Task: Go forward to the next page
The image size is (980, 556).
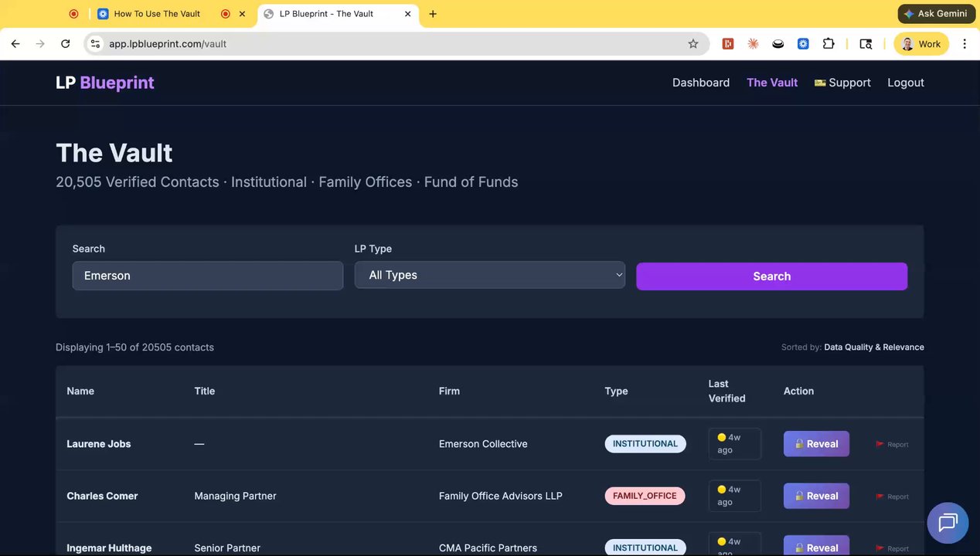Action: tap(40, 44)
